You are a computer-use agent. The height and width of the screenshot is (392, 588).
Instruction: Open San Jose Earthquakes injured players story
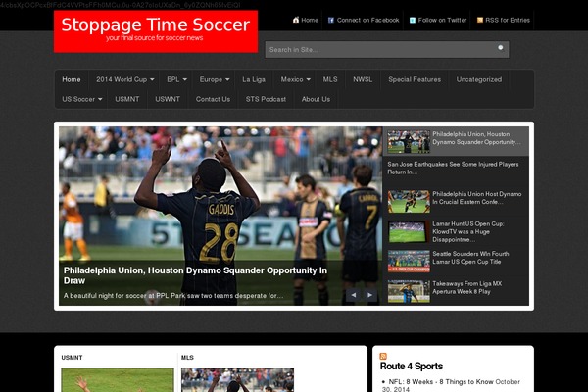tap(453, 168)
